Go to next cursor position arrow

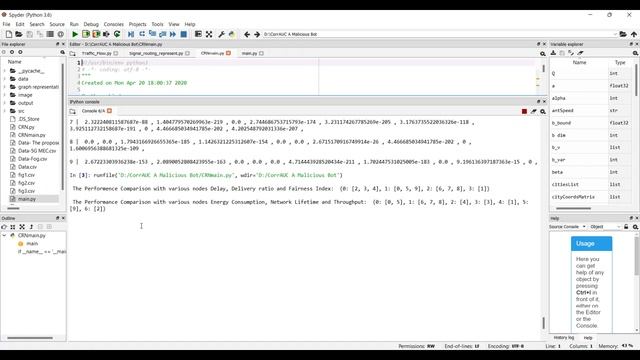tap(257, 34)
